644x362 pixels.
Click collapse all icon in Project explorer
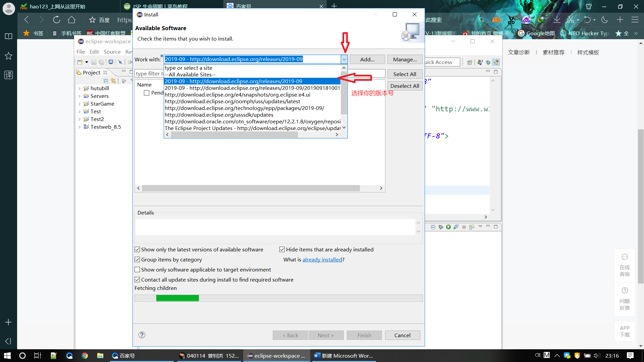click(x=106, y=81)
